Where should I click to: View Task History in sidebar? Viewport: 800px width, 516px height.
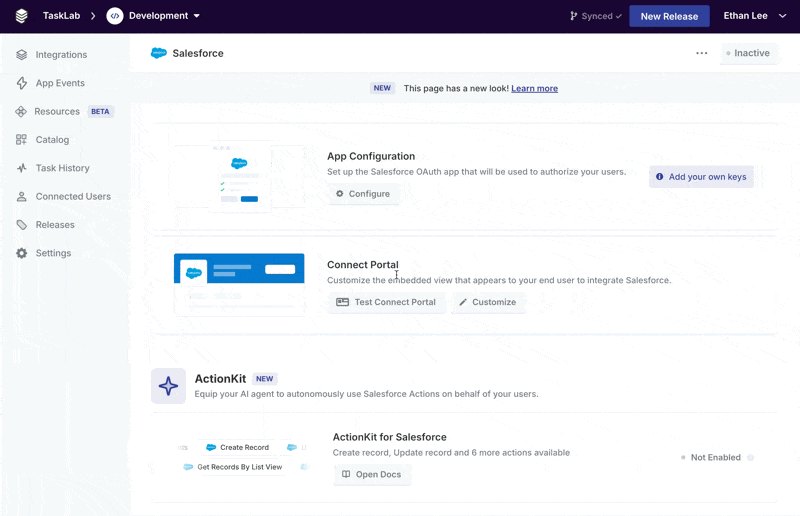point(62,168)
